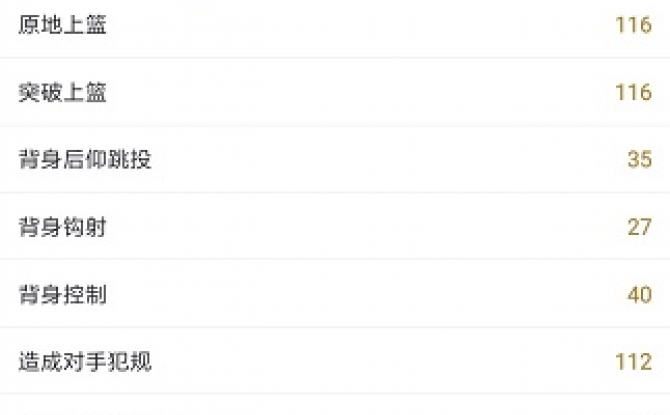
Task: Click the value 40 next to 背身控制
Action: tap(640, 294)
